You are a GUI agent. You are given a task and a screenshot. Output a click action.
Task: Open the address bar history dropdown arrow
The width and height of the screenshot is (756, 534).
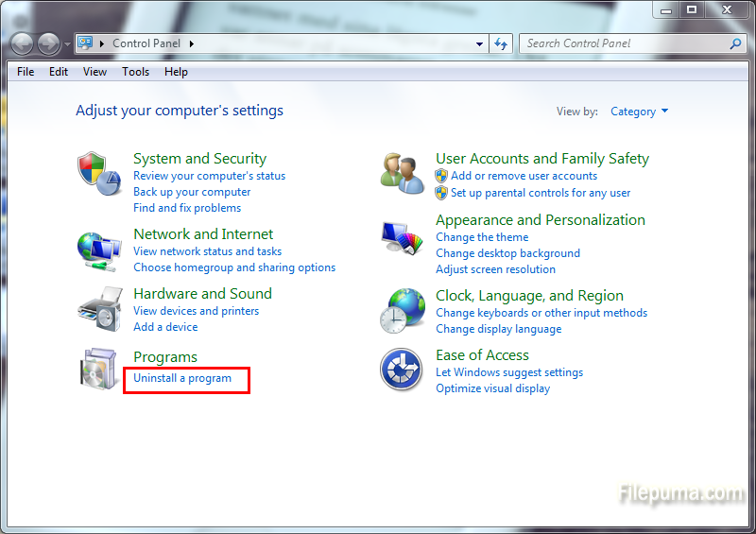481,43
